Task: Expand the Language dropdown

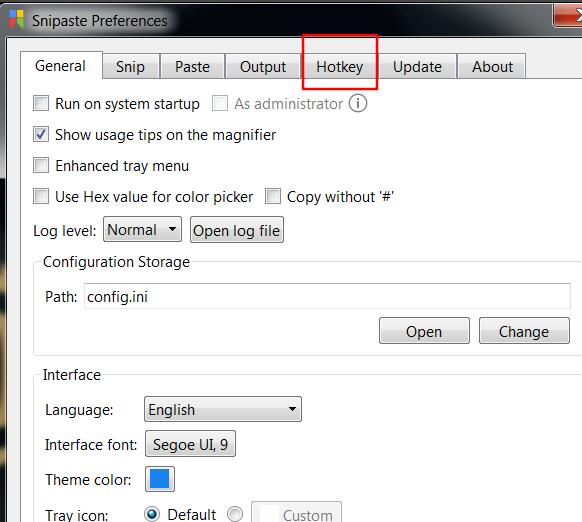Action: tap(223, 409)
